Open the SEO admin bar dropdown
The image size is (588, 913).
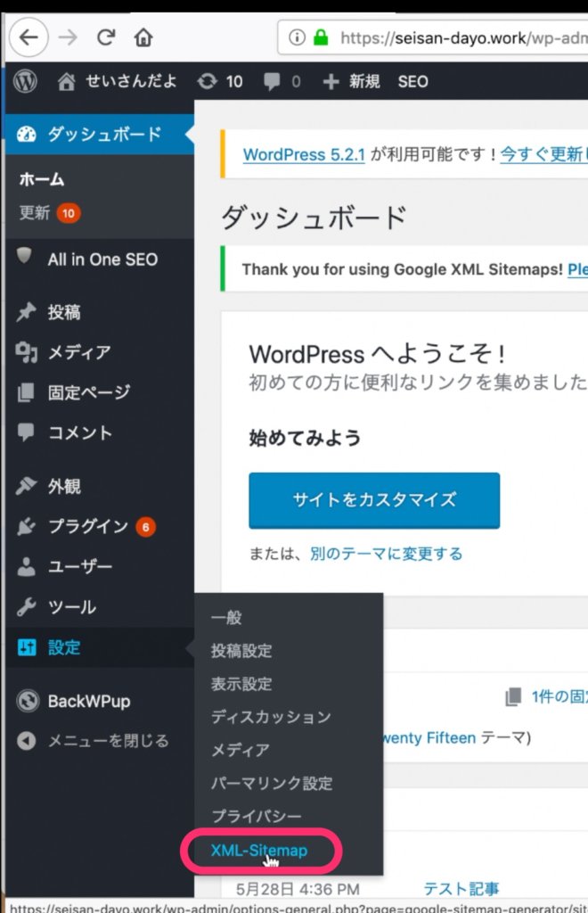(x=412, y=82)
